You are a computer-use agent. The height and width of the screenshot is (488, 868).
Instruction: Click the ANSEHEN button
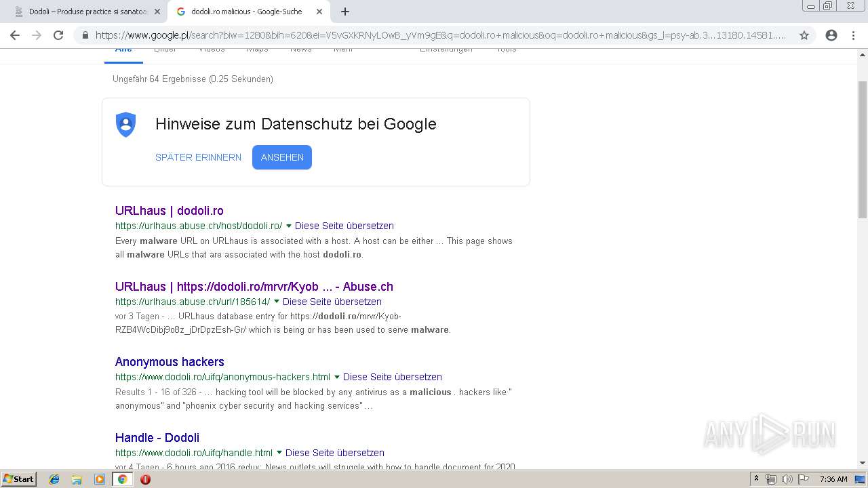(282, 157)
